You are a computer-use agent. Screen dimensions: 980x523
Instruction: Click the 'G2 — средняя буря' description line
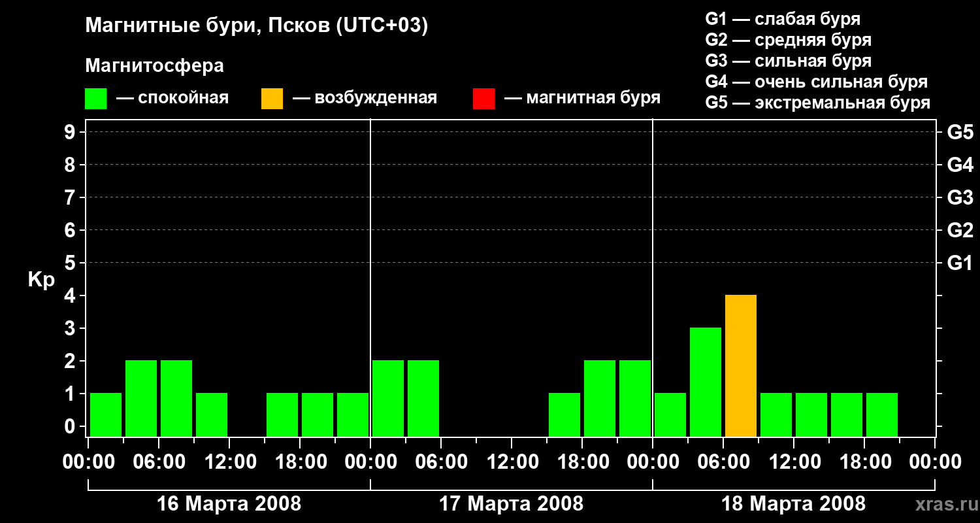788,40
